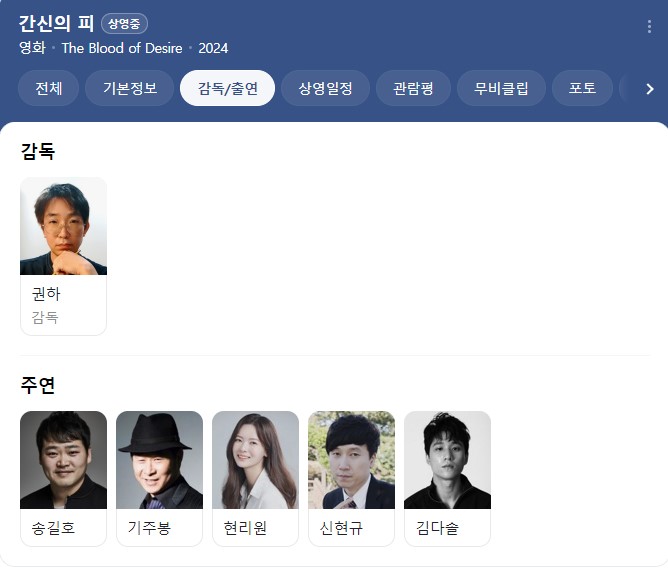The width and height of the screenshot is (668, 568).
Task: Open 기주봉's photo with black hat
Action: (x=159, y=460)
